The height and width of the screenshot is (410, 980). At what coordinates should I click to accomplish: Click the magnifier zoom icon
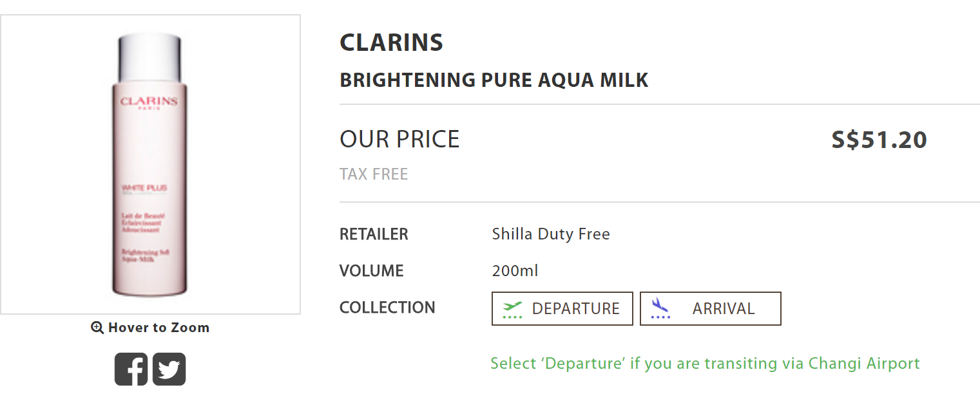97,328
